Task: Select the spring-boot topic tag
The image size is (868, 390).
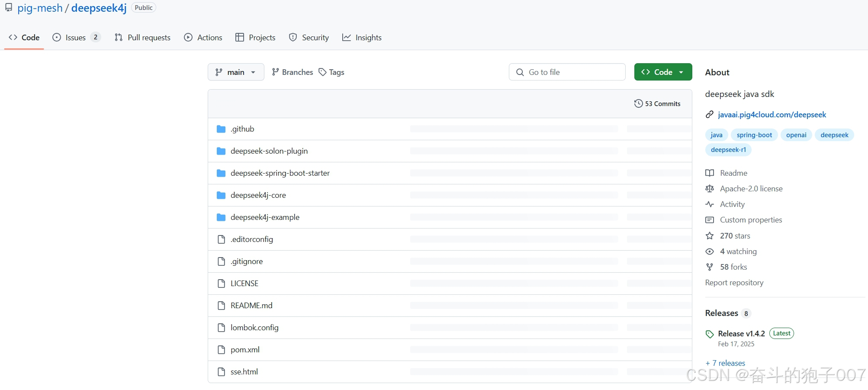Action: pos(754,135)
